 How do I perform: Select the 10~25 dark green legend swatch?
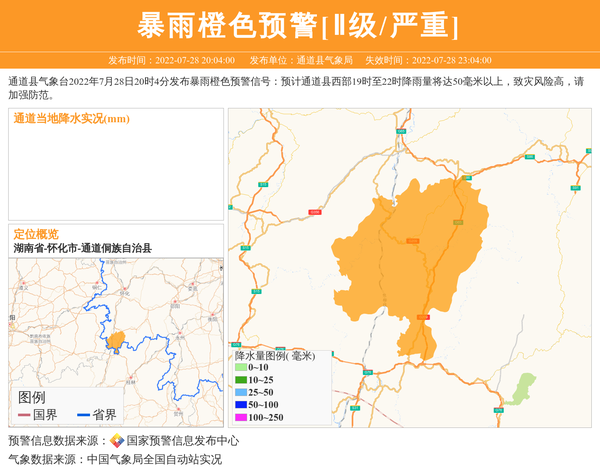point(240,380)
